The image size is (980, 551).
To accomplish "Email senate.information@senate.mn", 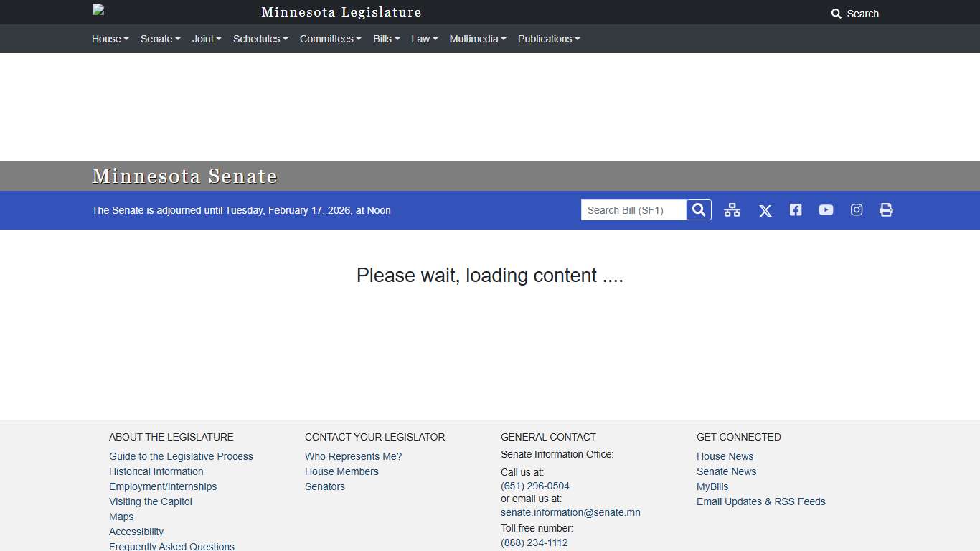I will pyautogui.click(x=570, y=512).
